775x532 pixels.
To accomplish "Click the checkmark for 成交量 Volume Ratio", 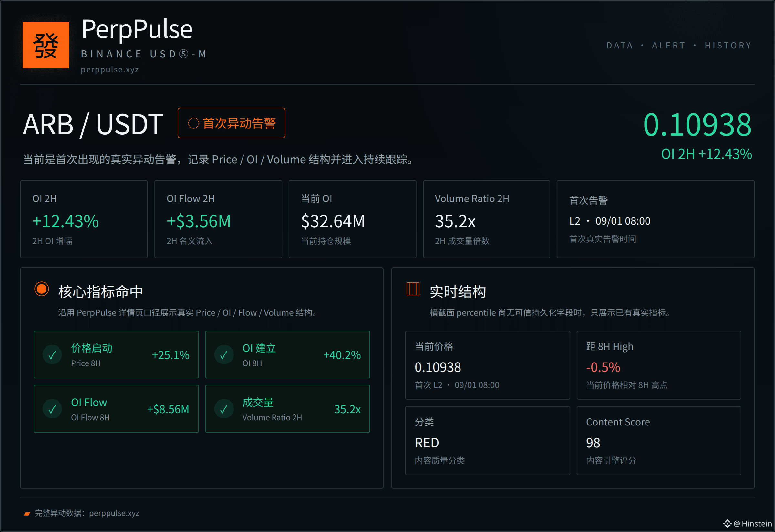I will pos(224,409).
